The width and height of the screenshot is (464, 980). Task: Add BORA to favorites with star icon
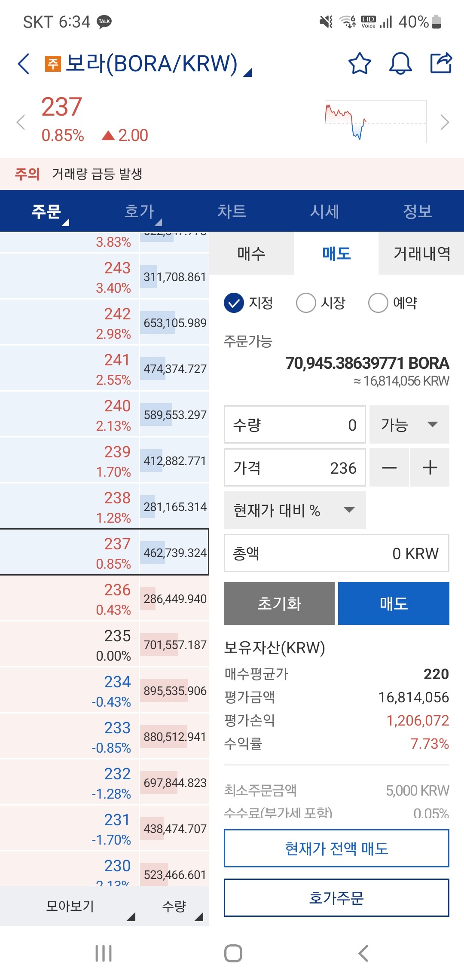click(359, 64)
